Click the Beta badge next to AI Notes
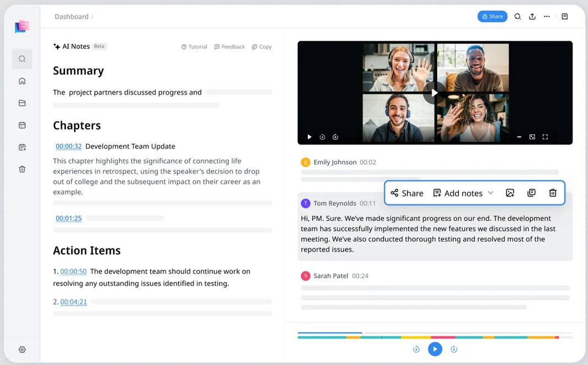 tap(99, 46)
